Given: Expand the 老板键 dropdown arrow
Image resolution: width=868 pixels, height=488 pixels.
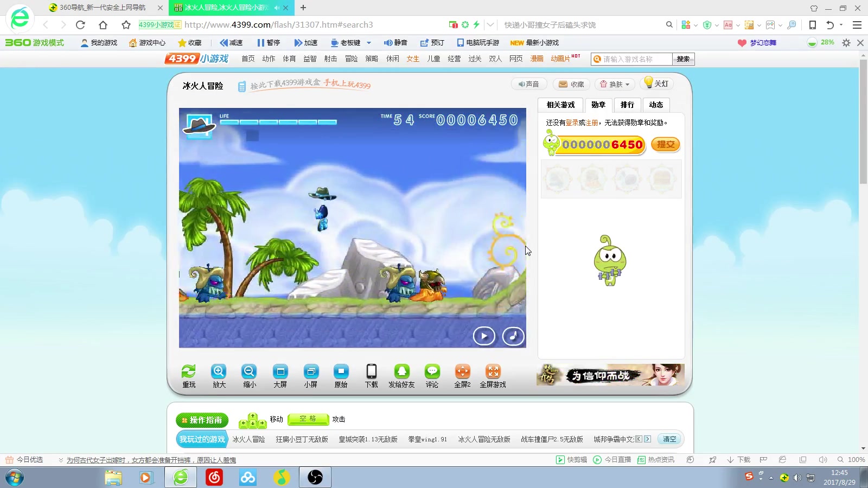Looking at the screenshot, I should coord(369,43).
